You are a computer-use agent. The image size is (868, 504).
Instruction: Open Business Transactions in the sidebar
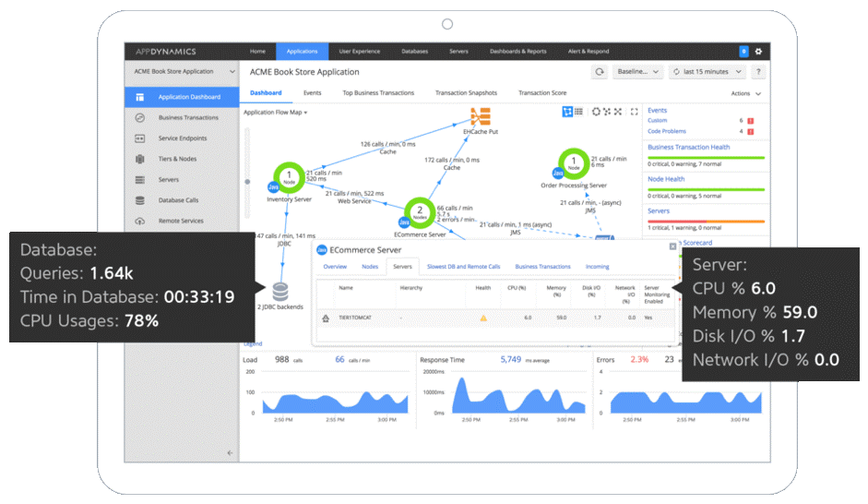click(182, 117)
